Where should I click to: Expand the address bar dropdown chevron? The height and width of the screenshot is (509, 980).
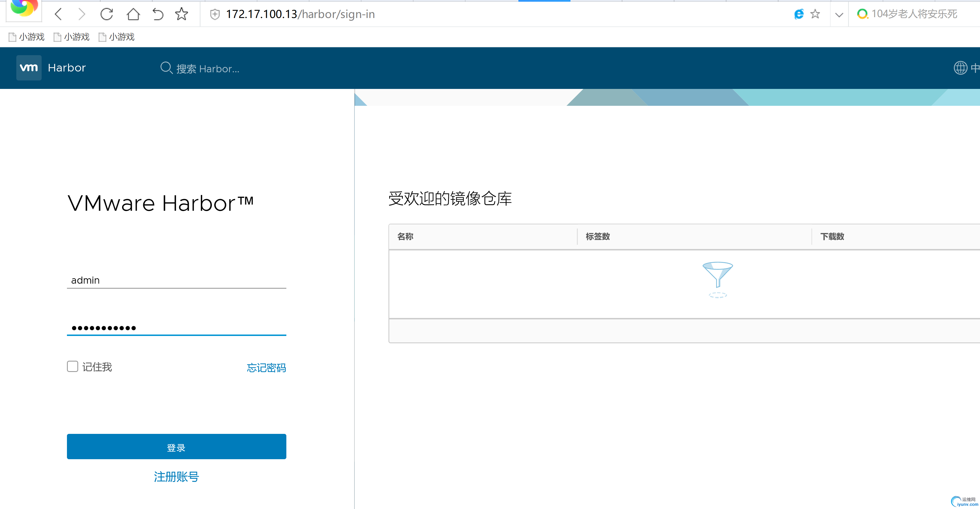point(839,15)
